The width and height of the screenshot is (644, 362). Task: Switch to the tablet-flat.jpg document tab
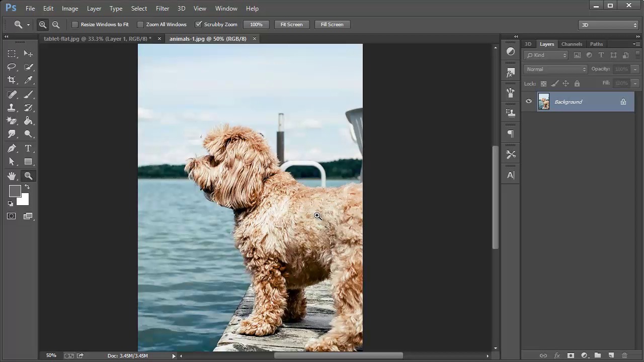(97, 39)
